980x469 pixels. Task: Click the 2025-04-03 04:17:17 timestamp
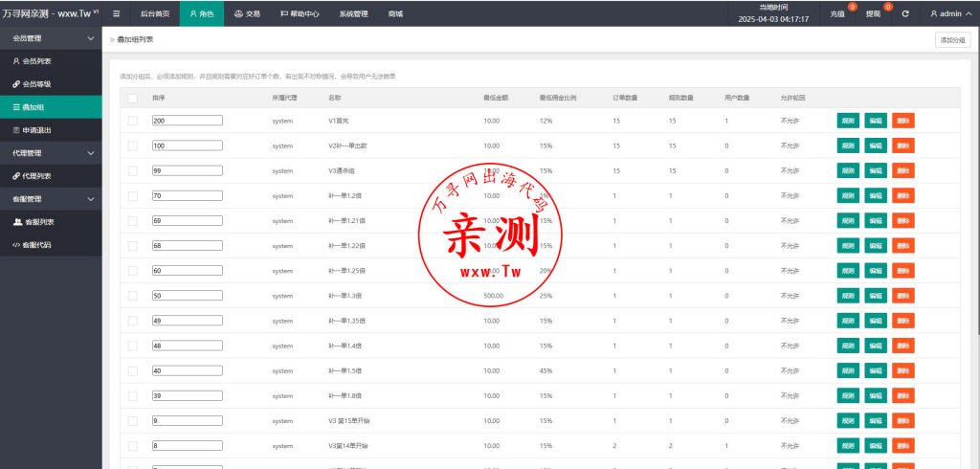773,19
